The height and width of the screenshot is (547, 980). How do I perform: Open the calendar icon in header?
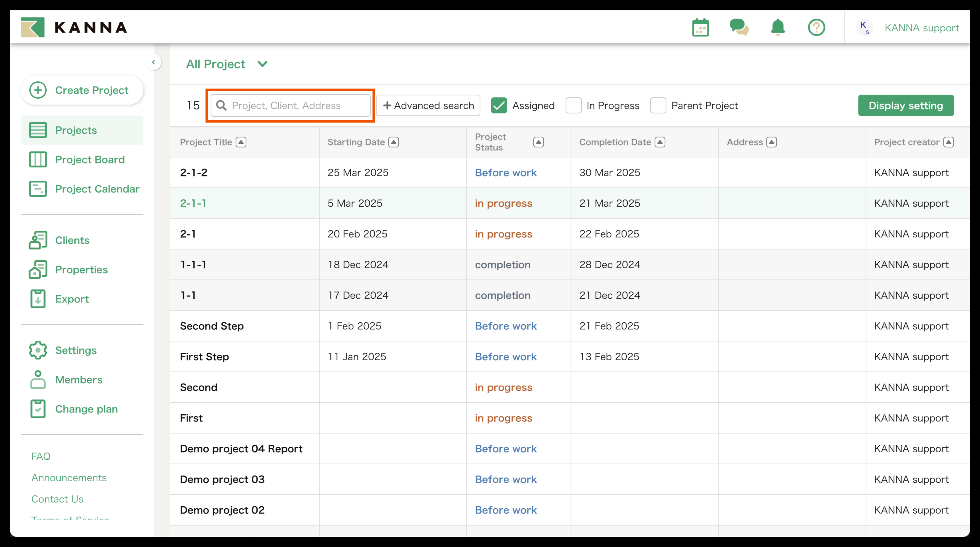(700, 28)
